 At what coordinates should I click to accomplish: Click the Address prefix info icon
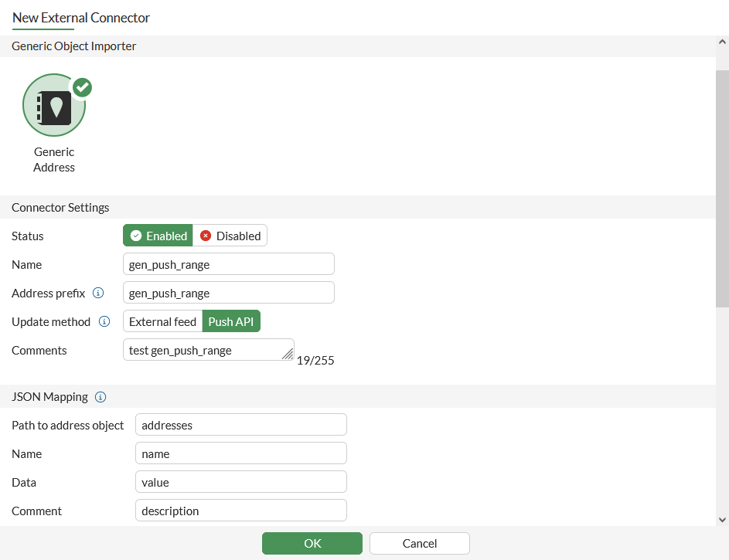click(x=98, y=293)
